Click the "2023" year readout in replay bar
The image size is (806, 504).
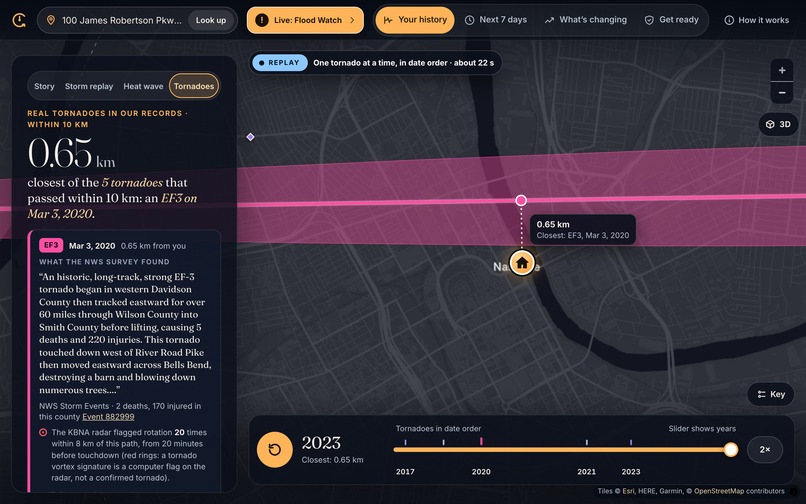click(x=321, y=443)
